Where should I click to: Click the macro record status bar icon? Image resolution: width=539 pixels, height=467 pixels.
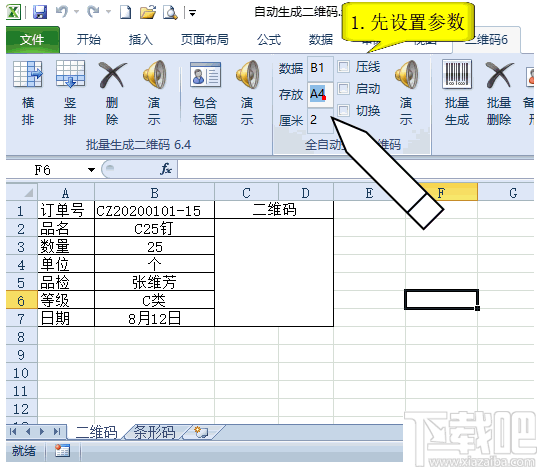63,451
